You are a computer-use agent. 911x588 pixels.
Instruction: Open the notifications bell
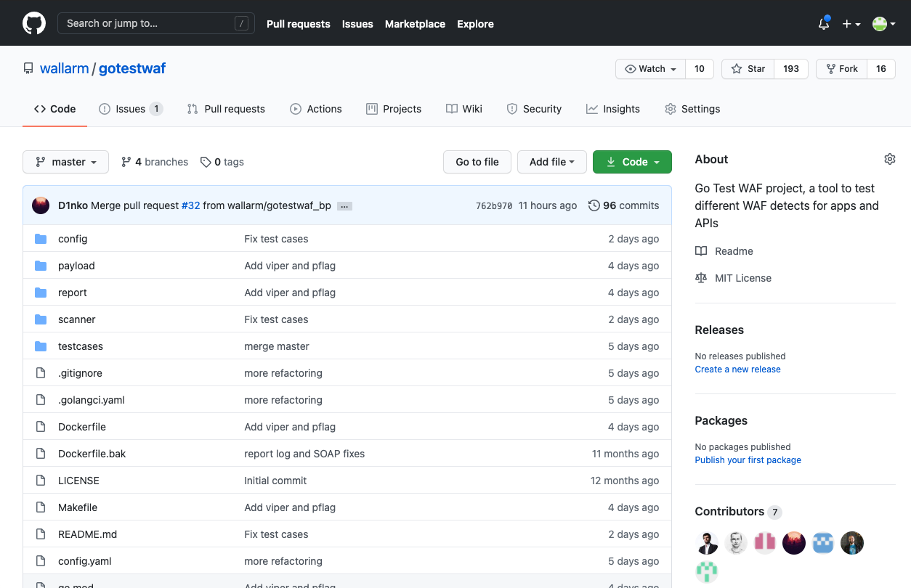(824, 23)
